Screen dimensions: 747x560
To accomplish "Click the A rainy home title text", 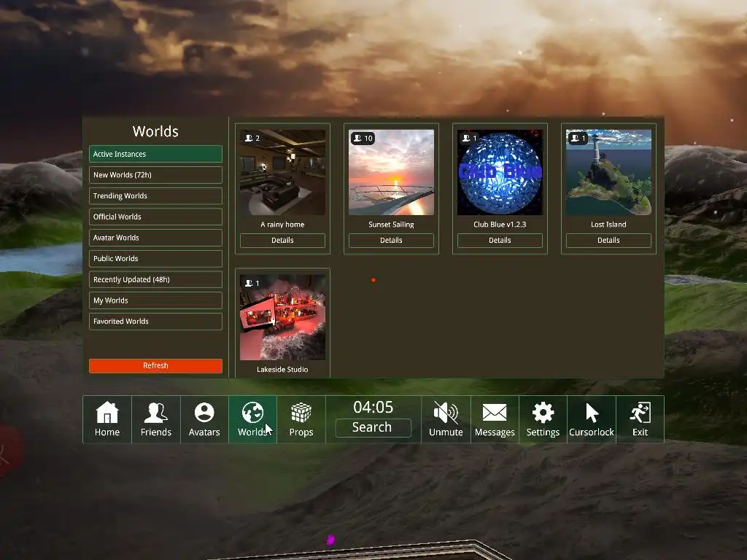I will tap(282, 225).
